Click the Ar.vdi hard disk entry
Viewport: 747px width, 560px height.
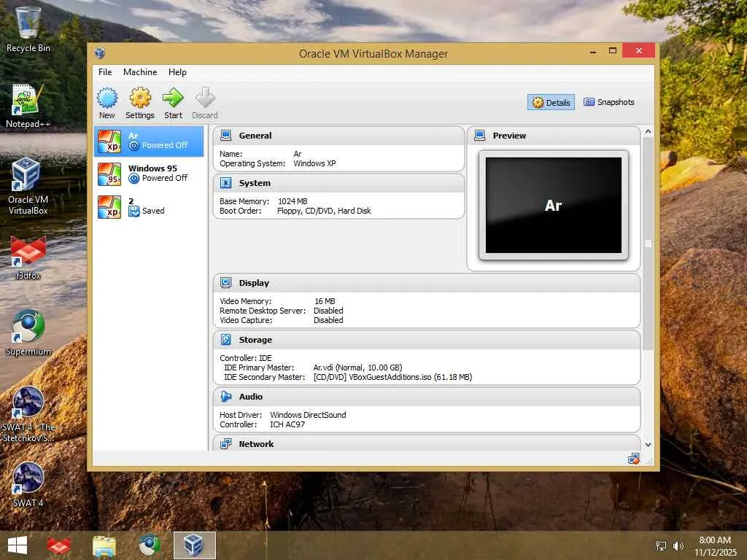(357, 367)
